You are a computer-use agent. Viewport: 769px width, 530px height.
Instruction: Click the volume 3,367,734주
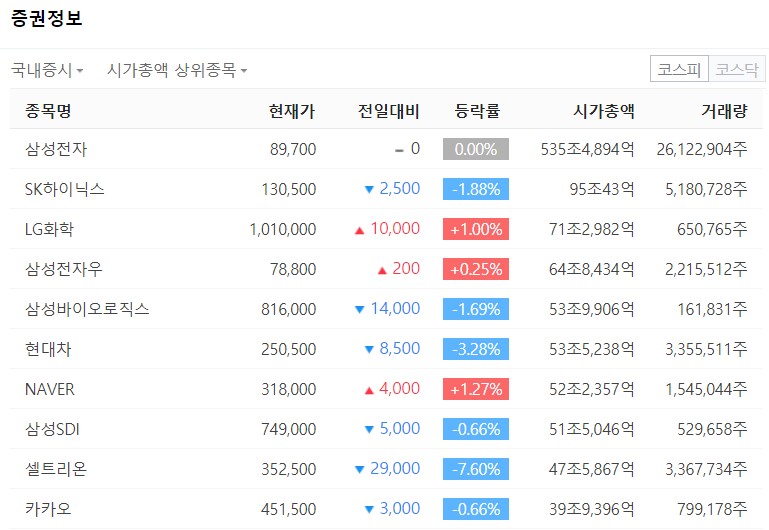tap(706, 469)
